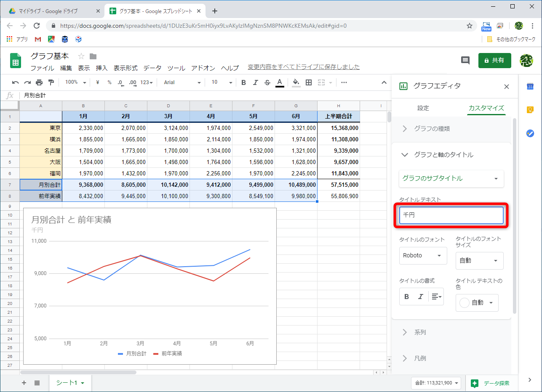Toggle italic in the main toolbar

click(255, 82)
